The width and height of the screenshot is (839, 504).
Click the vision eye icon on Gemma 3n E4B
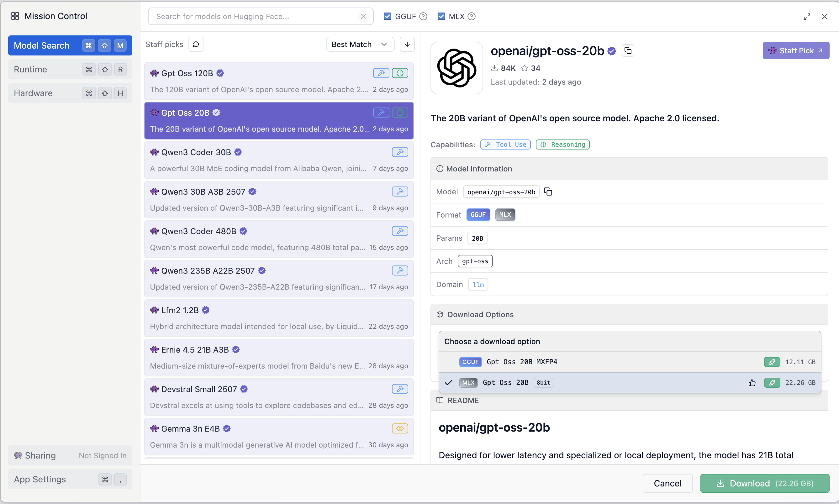point(400,428)
